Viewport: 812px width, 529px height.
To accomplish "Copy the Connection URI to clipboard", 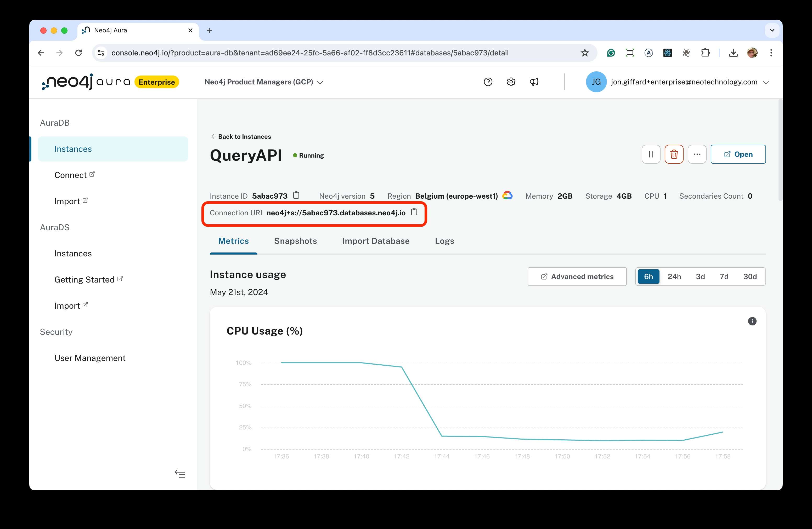I will (x=414, y=212).
